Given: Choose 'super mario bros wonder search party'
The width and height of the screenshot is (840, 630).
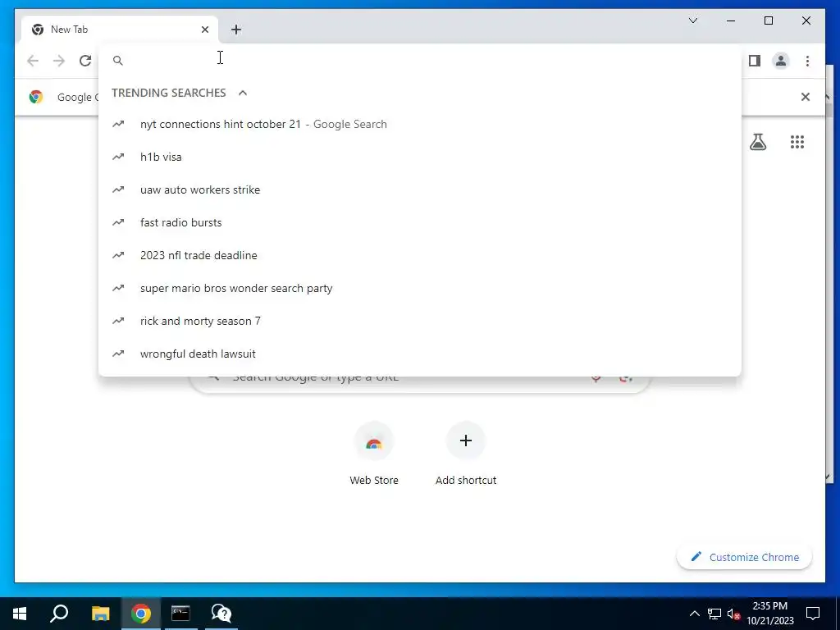Looking at the screenshot, I should 420,288.
